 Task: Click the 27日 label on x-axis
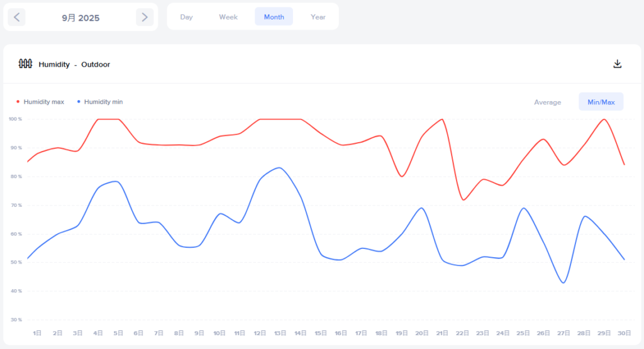pos(563,333)
